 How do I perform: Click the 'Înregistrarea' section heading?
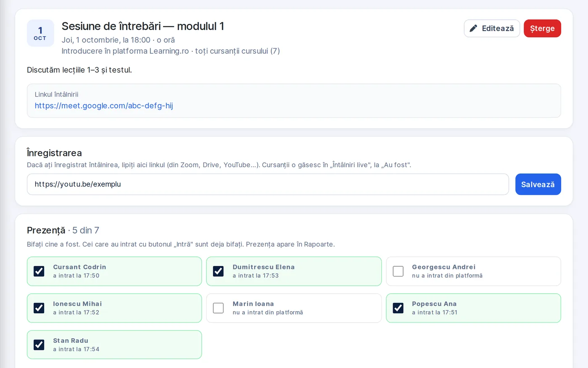(54, 153)
